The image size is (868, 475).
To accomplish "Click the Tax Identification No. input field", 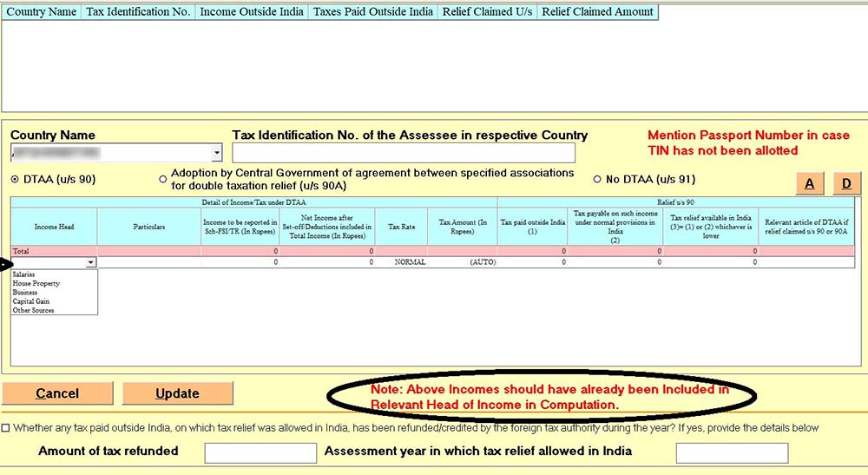I will pyautogui.click(x=404, y=154).
